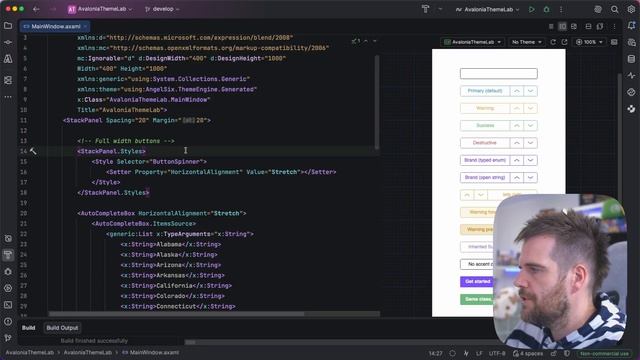Click the Warning ButtonSpinner in preview
The image size is (640, 360).
pos(498,108)
